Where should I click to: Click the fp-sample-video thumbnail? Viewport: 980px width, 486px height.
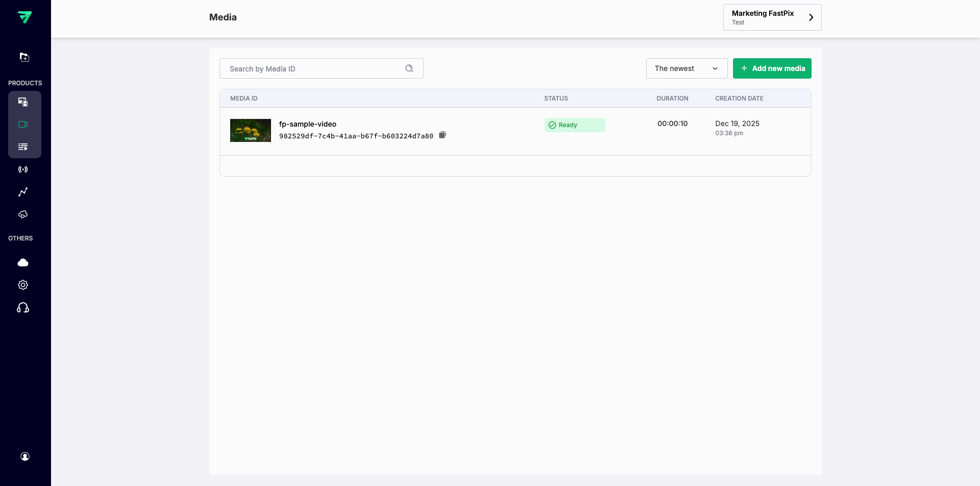pyautogui.click(x=251, y=130)
